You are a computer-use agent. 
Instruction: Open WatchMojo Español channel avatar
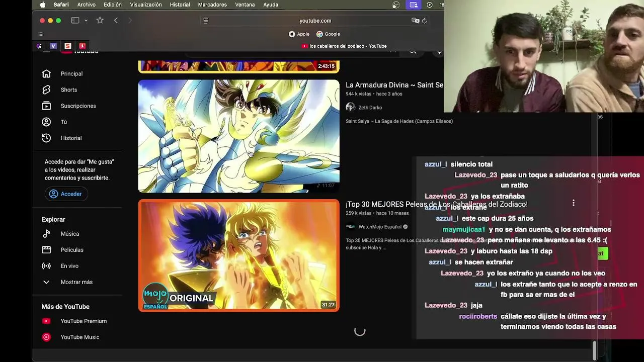[350, 227]
